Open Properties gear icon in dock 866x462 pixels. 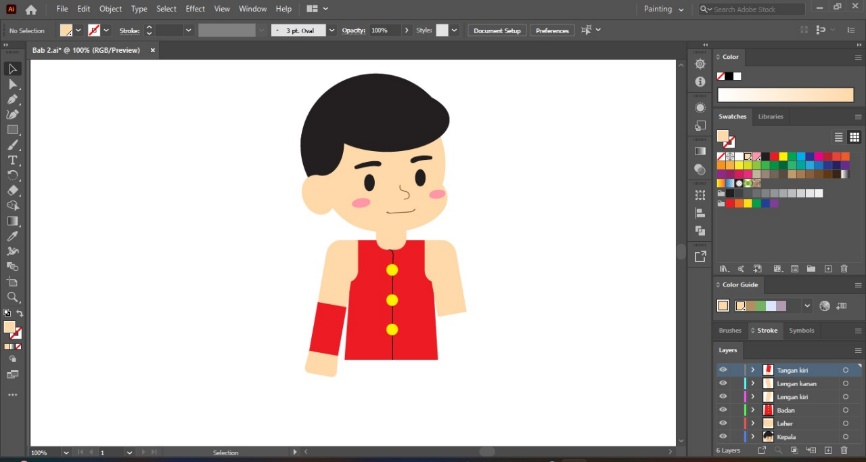(700, 64)
